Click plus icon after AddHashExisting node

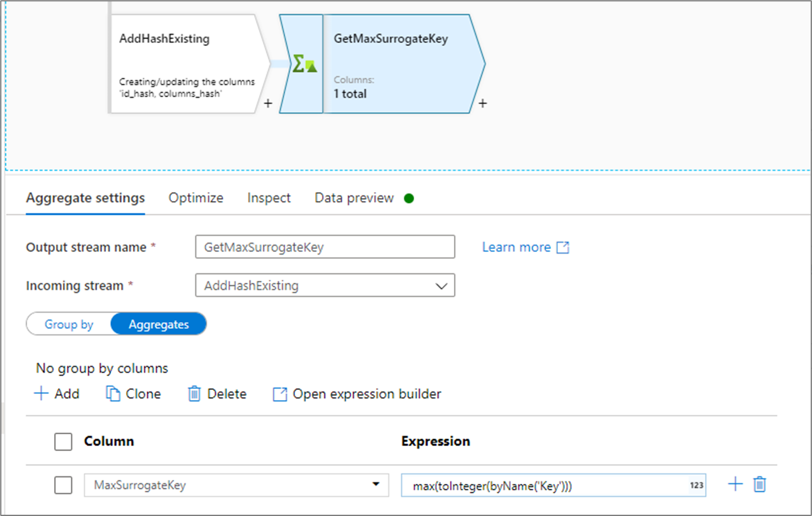[x=268, y=103]
